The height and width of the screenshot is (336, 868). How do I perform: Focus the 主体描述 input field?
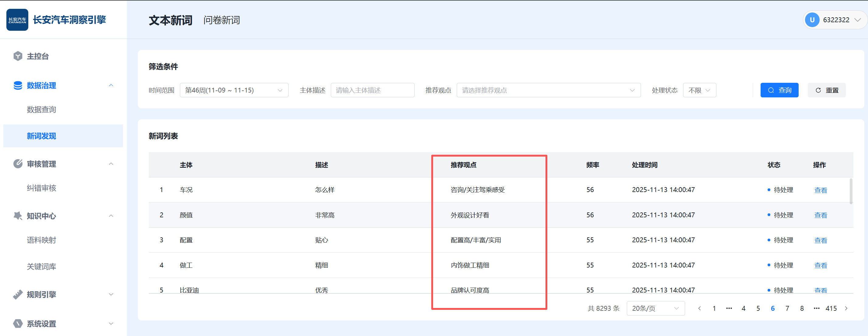[x=372, y=90]
